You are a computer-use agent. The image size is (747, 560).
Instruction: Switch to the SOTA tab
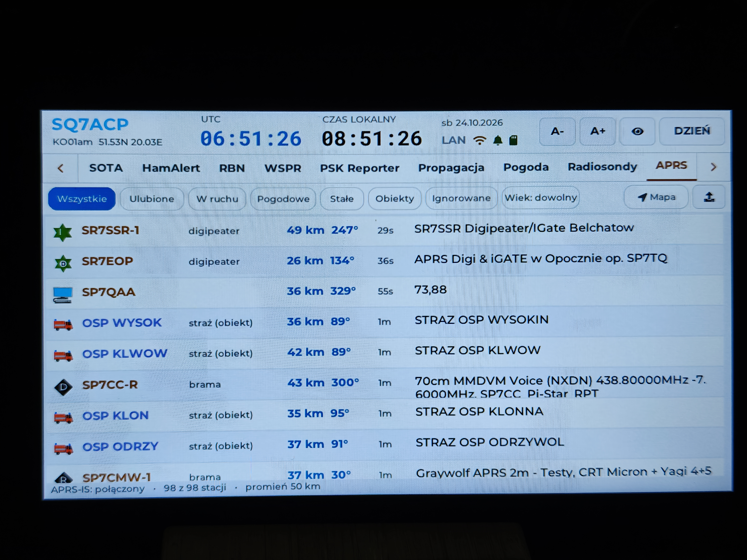(x=106, y=168)
